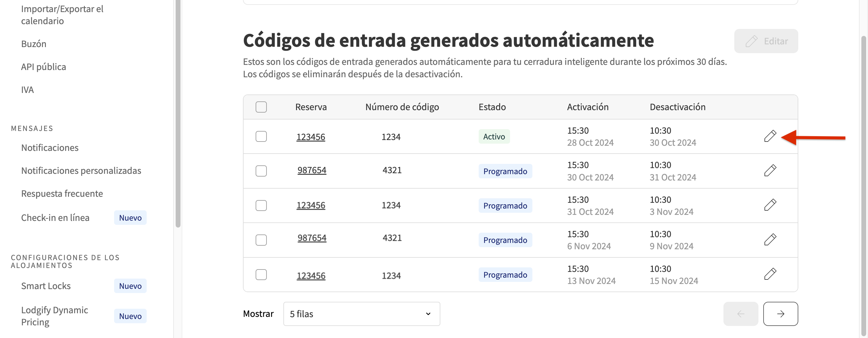868x338 pixels.
Task: Click pencil icon on the 987654 row scheduled 30 Oct
Action: (x=771, y=171)
